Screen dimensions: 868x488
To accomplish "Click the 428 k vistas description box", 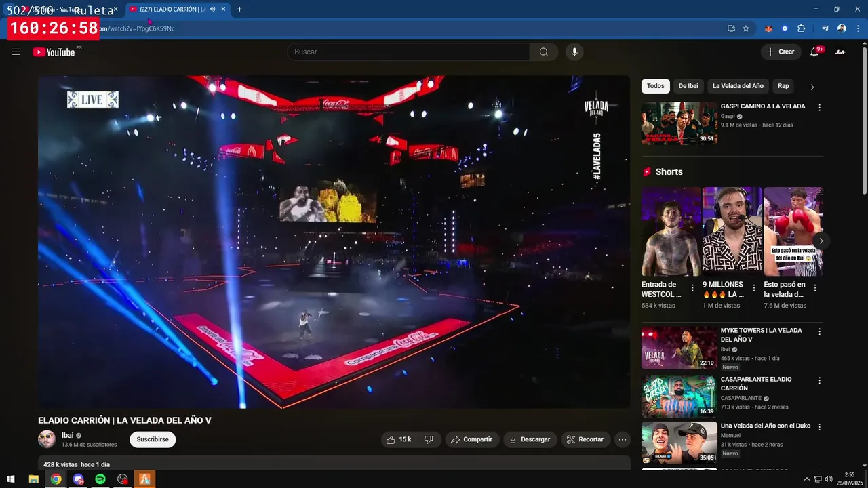I will 334,463.
